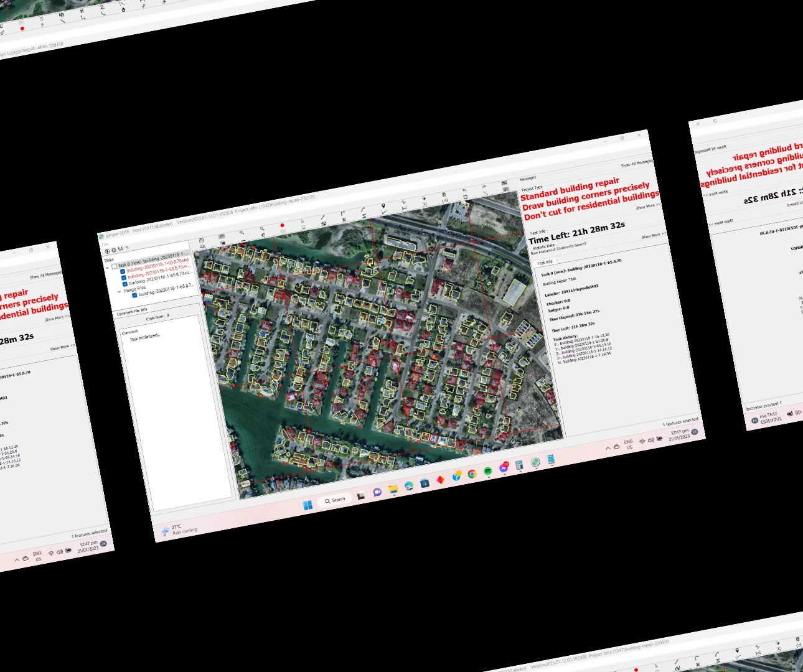Open Messenger with the 20 badge
The width and height of the screenshot is (803, 672).
click(x=504, y=468)
